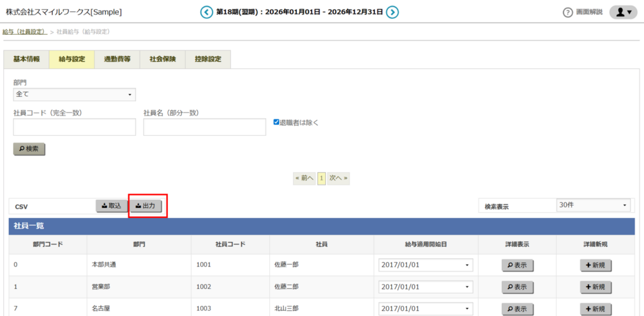Go to previous fiscal period arrow

tap(206, 12)
